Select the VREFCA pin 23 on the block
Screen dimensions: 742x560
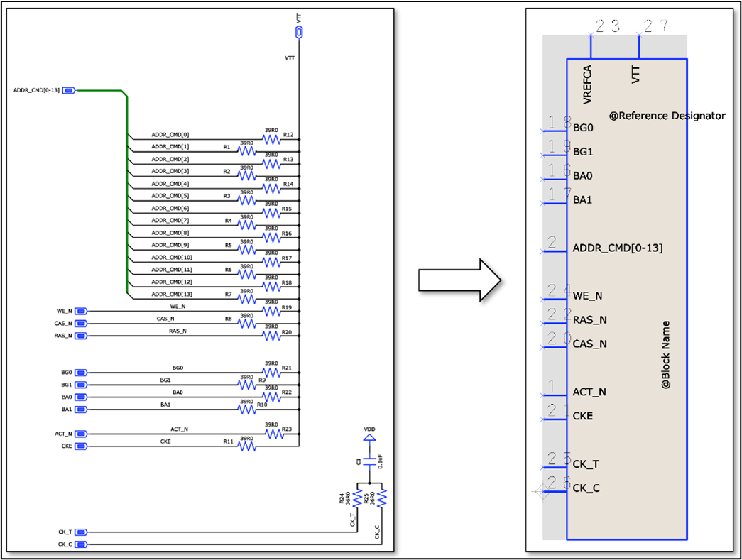591,46
